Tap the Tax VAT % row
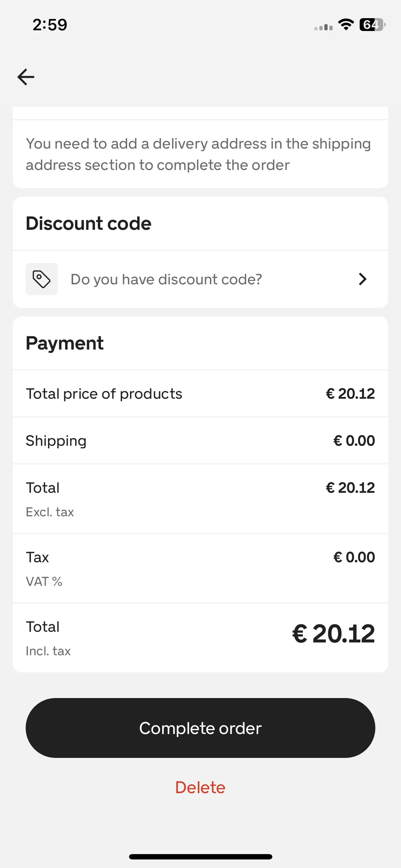401x868 pixels. 200,568
